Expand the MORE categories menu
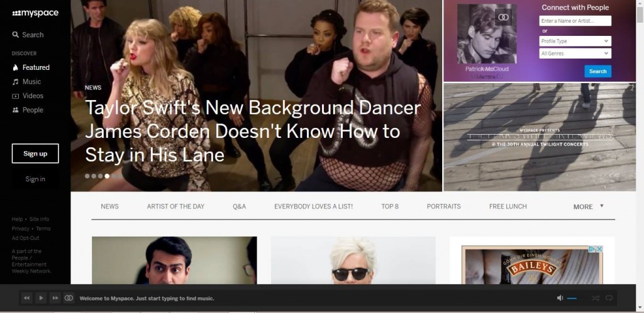Viewport: 644px width, 313px height. [589, 207]
